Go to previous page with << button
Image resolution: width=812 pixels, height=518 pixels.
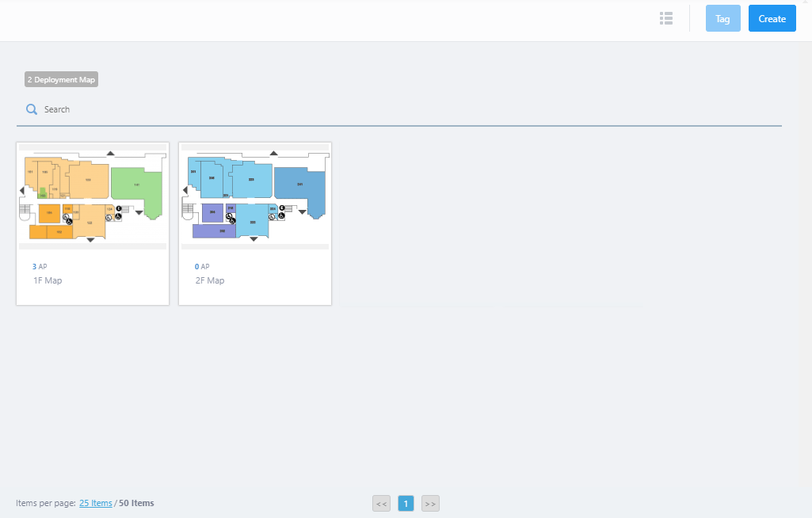(x=381, y=504)
